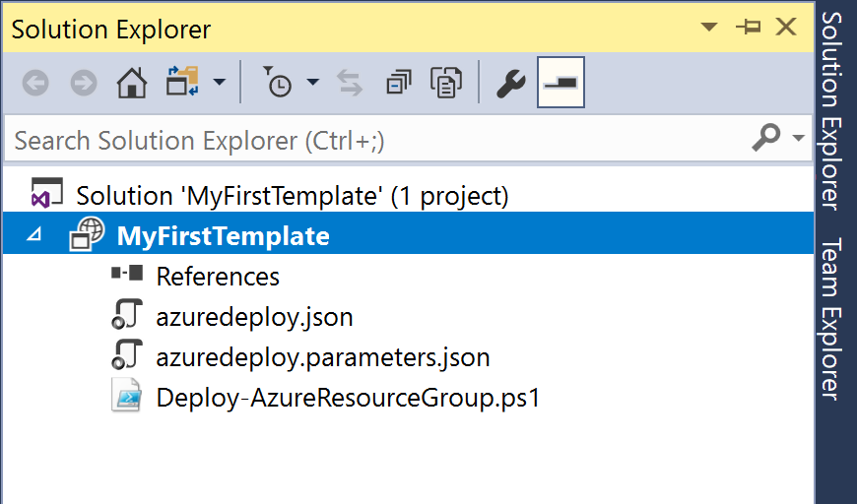Toggle the Preview Selected Items button
The height and width of the screenshot is (504, 857).
(x=560, y=83)
